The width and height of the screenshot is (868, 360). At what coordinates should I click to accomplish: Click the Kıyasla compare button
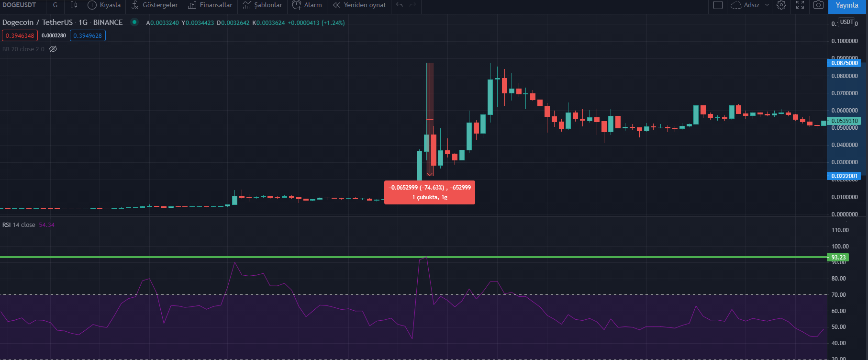(x=104, y=5)
